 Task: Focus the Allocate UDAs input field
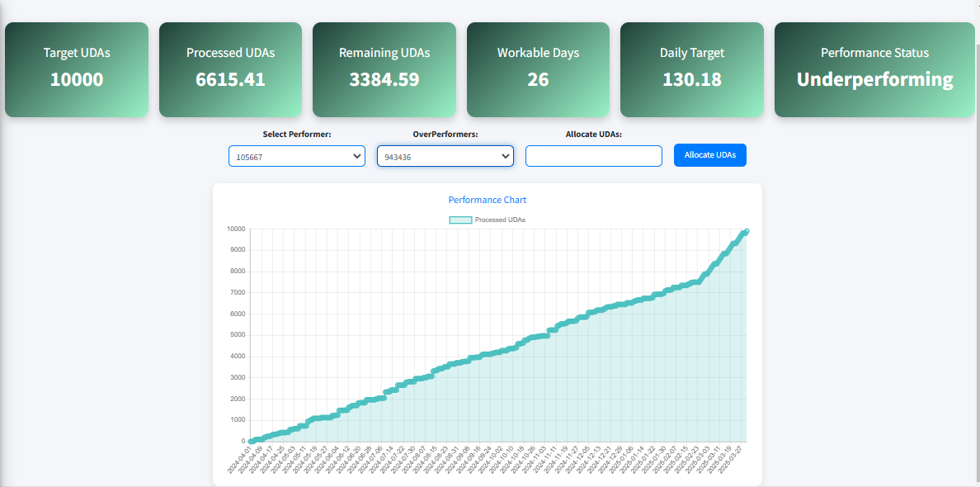(593, 156)
